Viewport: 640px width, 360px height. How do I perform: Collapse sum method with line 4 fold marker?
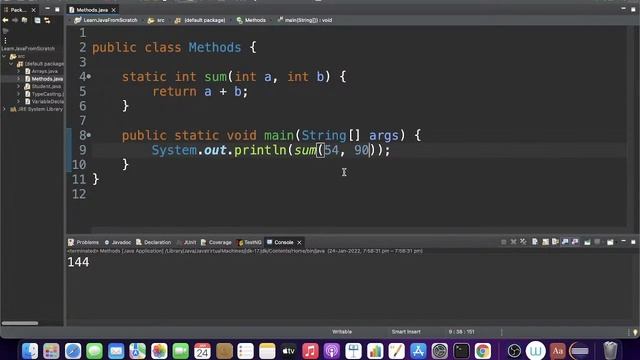(89, 76)
